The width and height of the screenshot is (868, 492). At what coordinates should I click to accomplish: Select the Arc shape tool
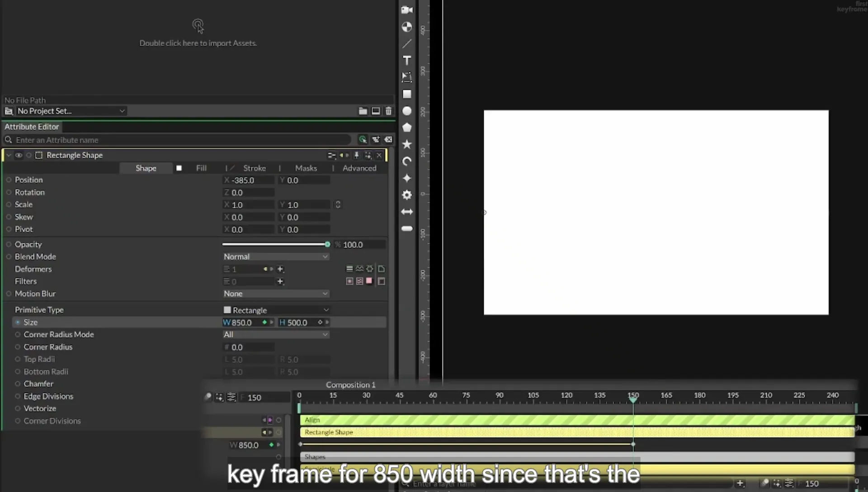407,161
